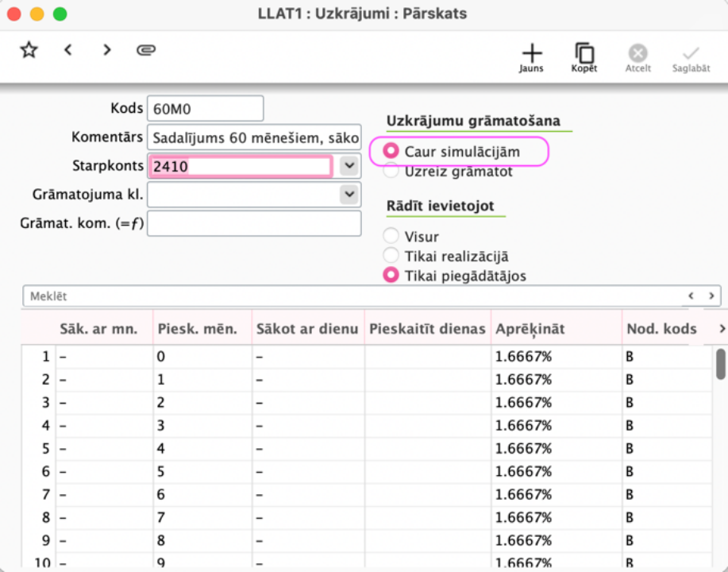Show more table columns chevron

(722, 329)
